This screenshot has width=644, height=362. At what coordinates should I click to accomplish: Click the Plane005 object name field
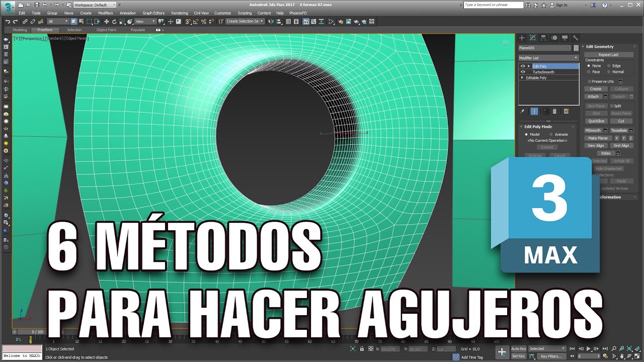[545, 48]
